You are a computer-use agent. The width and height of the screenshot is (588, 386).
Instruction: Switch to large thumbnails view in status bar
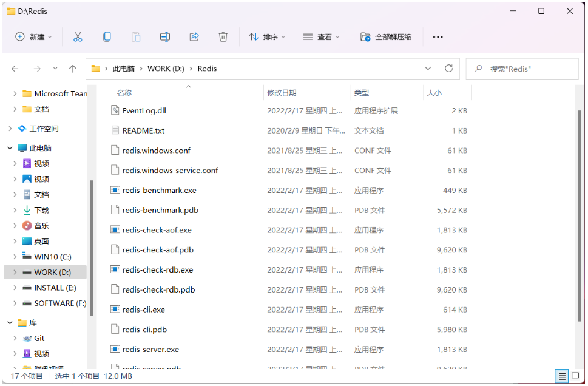pos(575,376)
